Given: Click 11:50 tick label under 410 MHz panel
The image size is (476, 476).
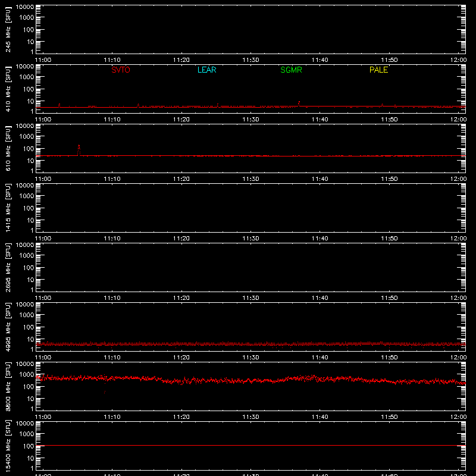Looking at the screenshot, I should click(389, 120).
